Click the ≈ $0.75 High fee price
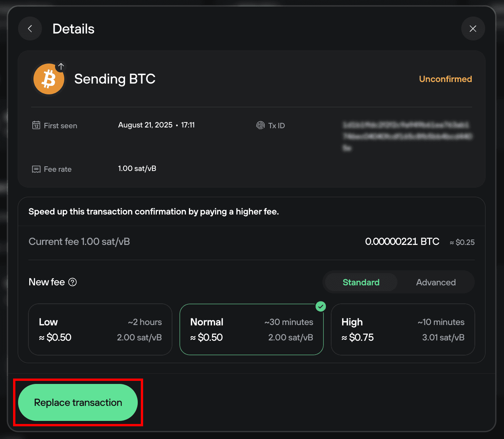 coord(357,337)
